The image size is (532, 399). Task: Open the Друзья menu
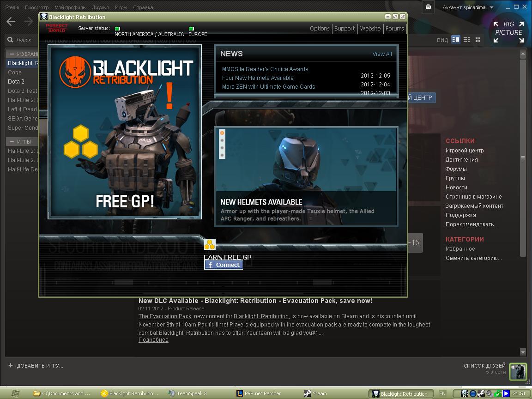point(100,7)
